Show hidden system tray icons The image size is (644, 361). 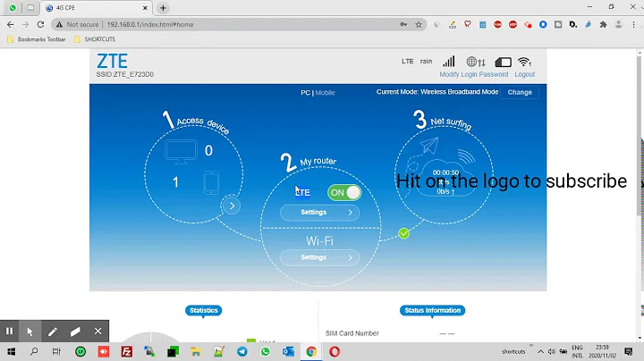540,351
